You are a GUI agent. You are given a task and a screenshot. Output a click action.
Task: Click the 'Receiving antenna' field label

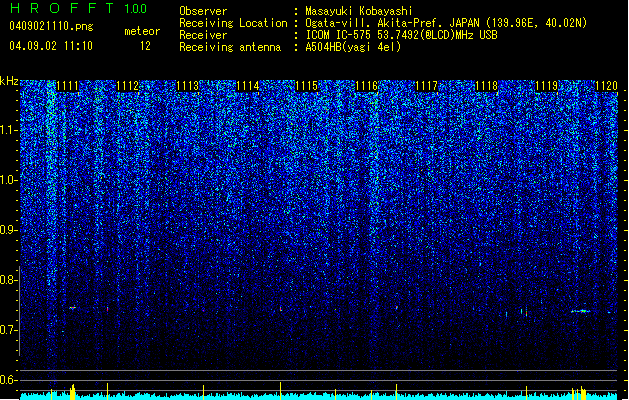click(230, 47)
